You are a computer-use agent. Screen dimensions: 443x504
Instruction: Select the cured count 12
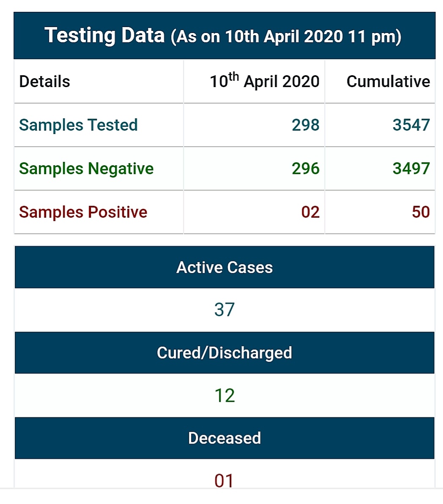(224, 395)
